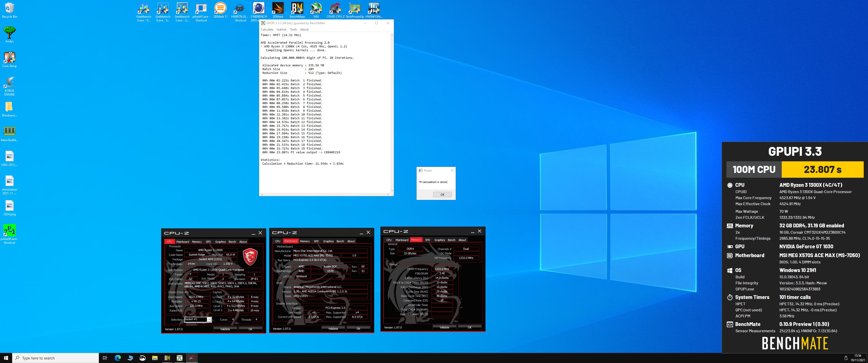
Task: Select the Geekbench 3.exe desktop shortcut
Action: pos(182,12)
